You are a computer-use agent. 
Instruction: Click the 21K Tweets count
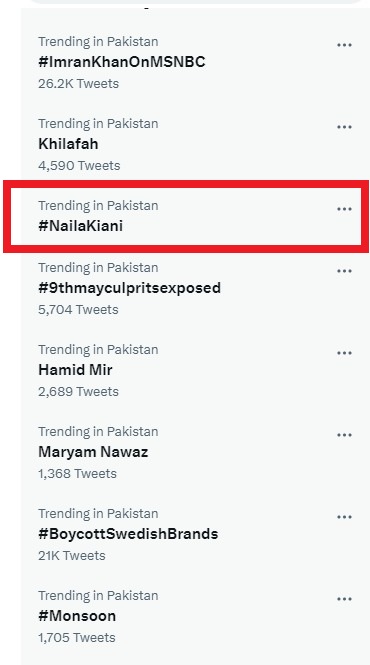coord(72,556)
